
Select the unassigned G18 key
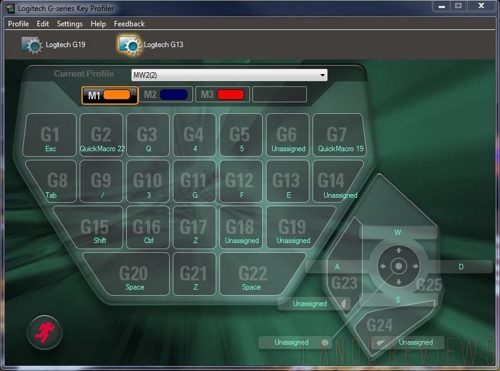(x=241, y=228)
